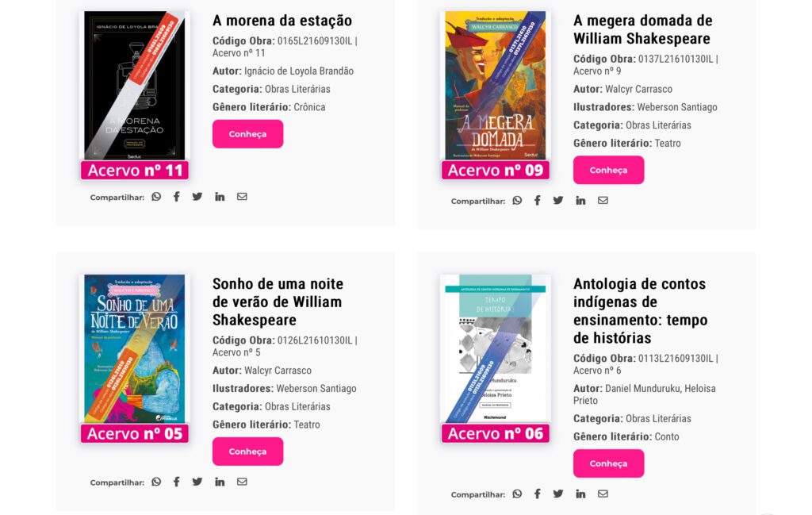
Task: Share Sonho de uma noite by email
Action: [x=242, y=482]
